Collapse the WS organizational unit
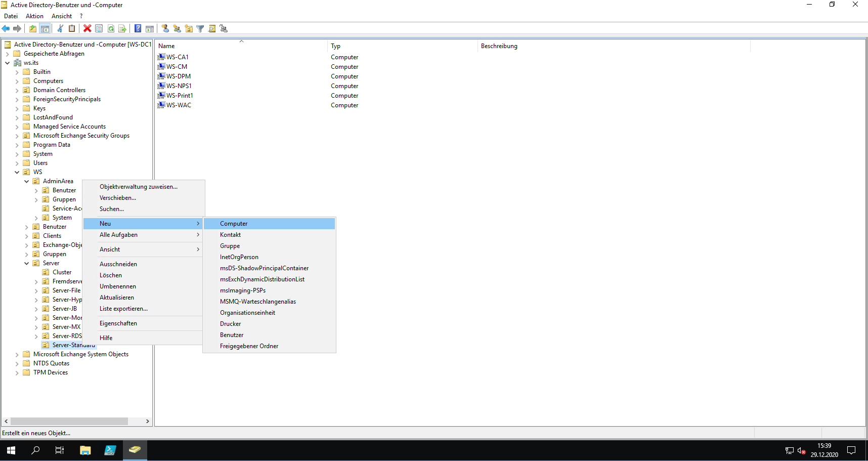This screenshot has height=461, width=868. (17, 173)
